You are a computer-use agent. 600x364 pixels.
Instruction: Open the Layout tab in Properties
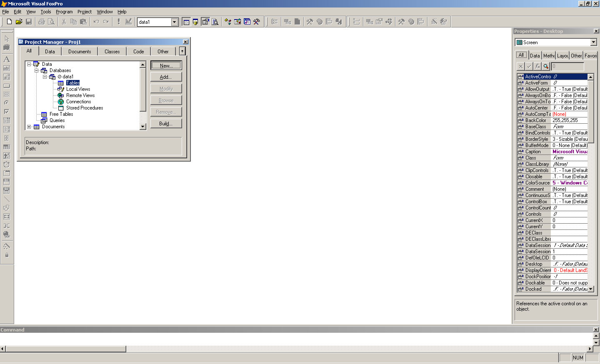pyautogui.click(x=562, y=55)
